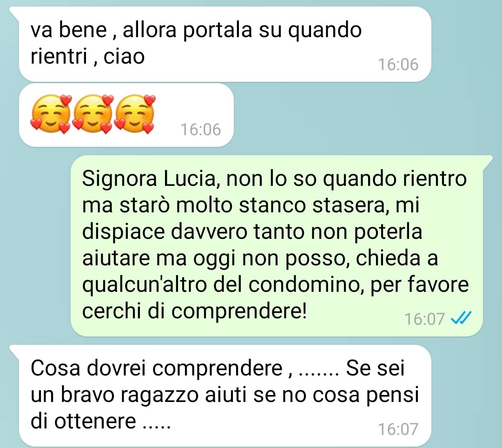Tap the tail of the green sent bubble
502x448 pixels.
pyautogui.click(x=487, y=161)
